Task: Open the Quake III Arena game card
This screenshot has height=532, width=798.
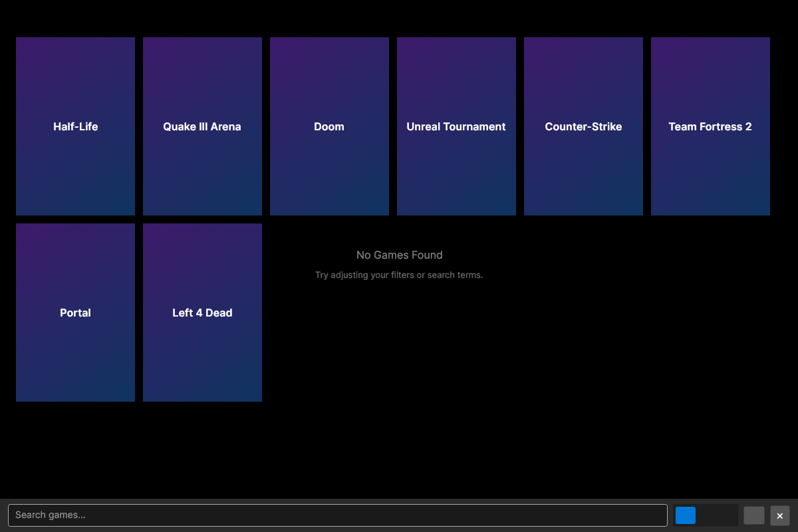Action: (202, 126)
